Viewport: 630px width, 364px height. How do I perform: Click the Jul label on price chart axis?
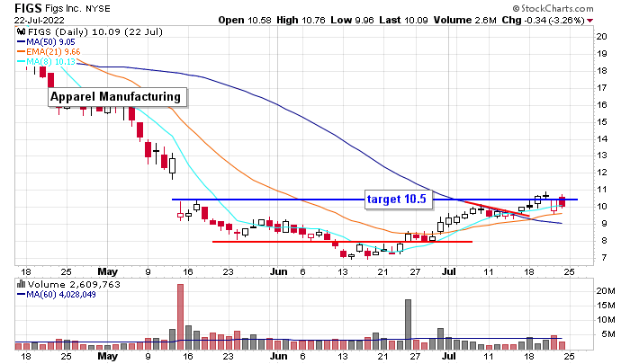[x=448, y=271]
